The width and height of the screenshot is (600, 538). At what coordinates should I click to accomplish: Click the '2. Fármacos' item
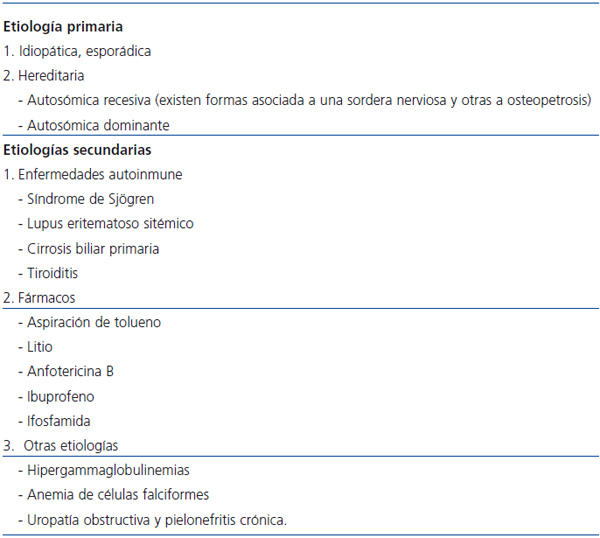(x=40, y=297)
